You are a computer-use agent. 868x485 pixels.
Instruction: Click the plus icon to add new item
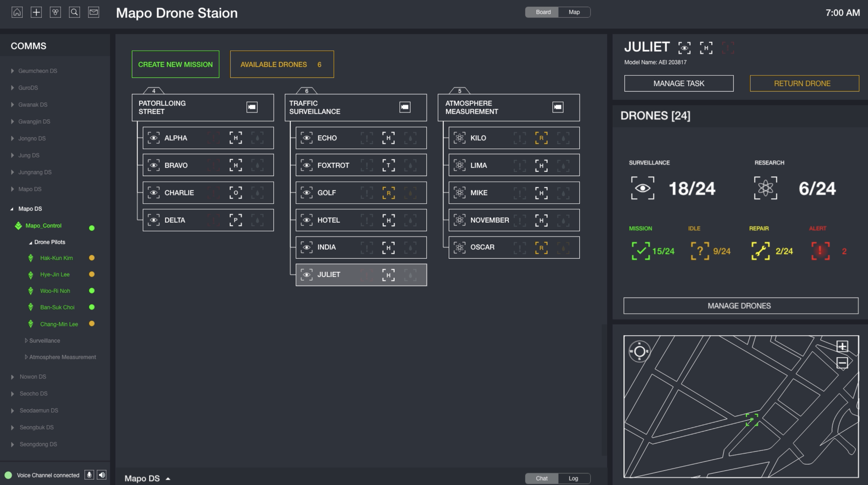point(36,12)
